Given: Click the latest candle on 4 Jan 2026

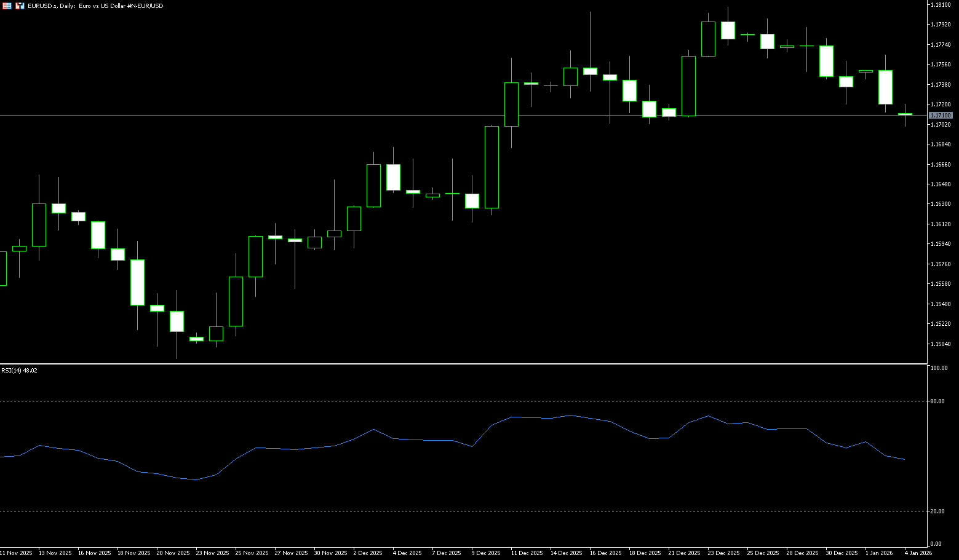Looking at the screenshot, I should tap(905, 114).
